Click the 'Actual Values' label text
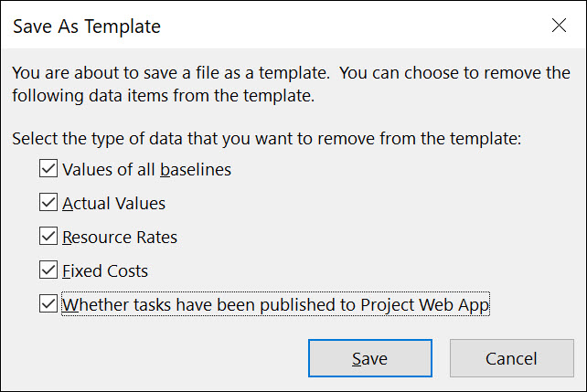 tap(113, 204)
